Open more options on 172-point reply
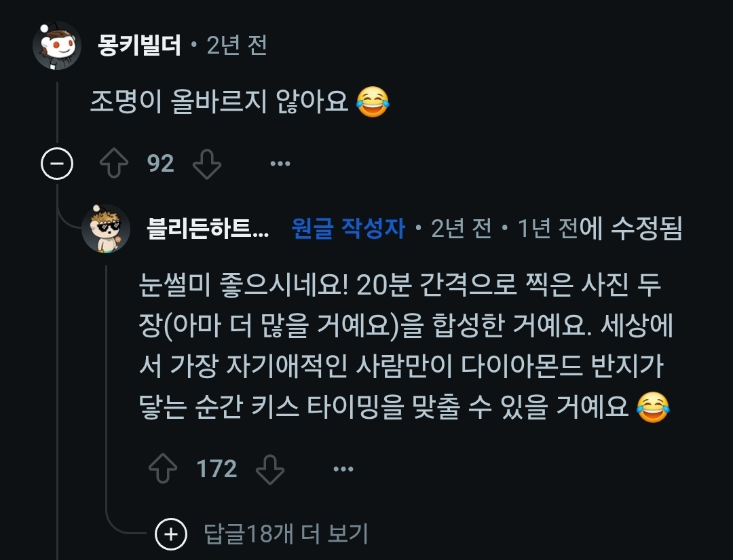Image resolution: width=733 pixels, height=560 pixels. pos(343,469)
